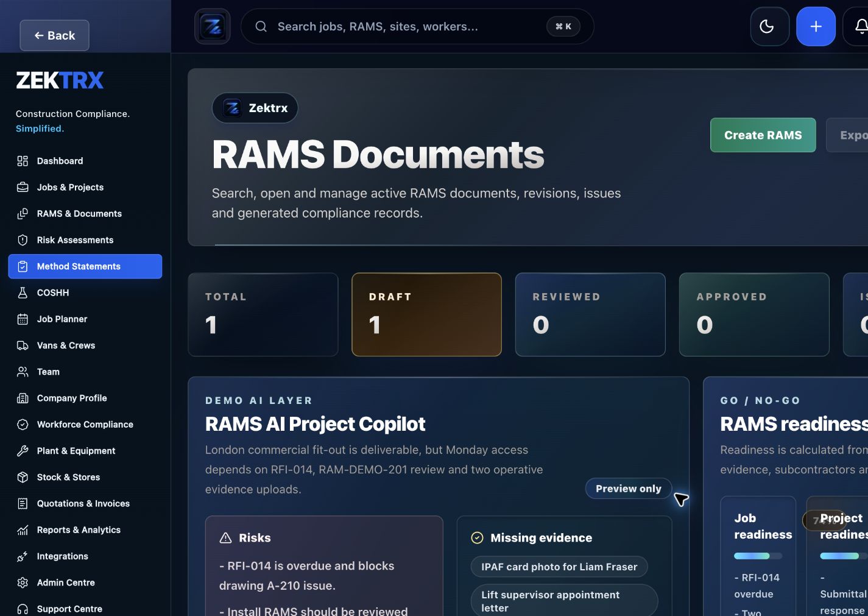This screenshot has height=616, width=868.
Task: Click the Team people icon
Action: pyautogui.click(x=23, y=372)
